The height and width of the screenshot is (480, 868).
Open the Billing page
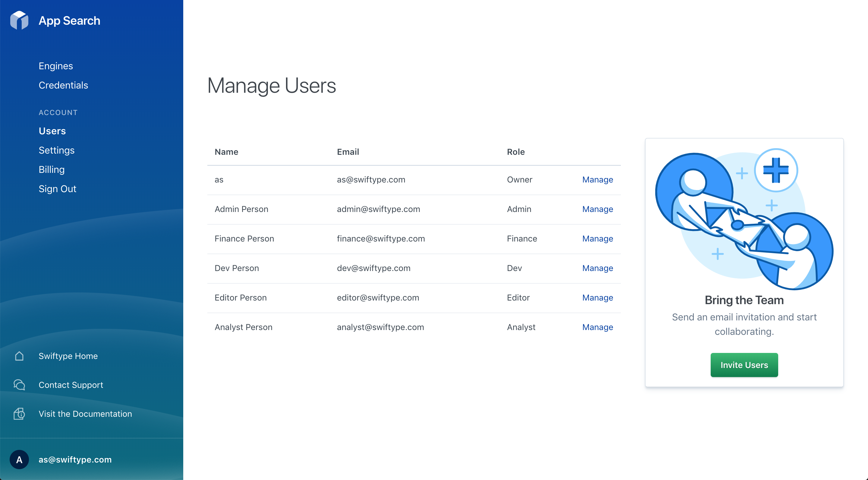(x=51, y=169)
